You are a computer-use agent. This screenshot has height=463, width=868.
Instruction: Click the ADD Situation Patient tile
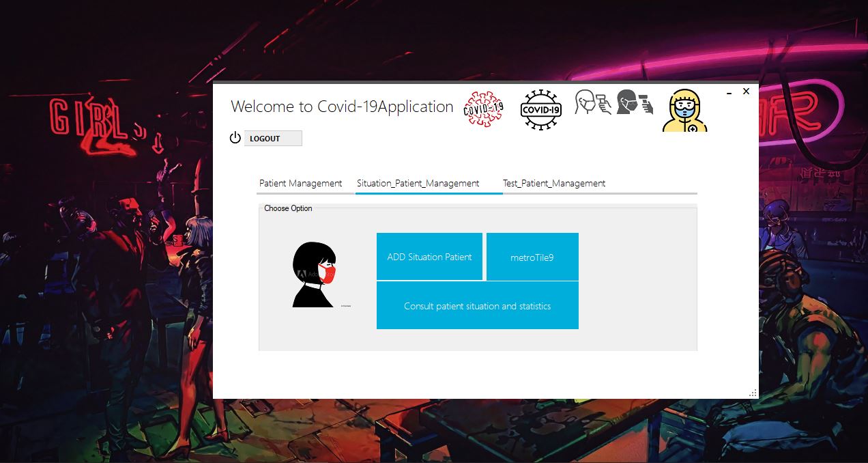coord(429,257)
